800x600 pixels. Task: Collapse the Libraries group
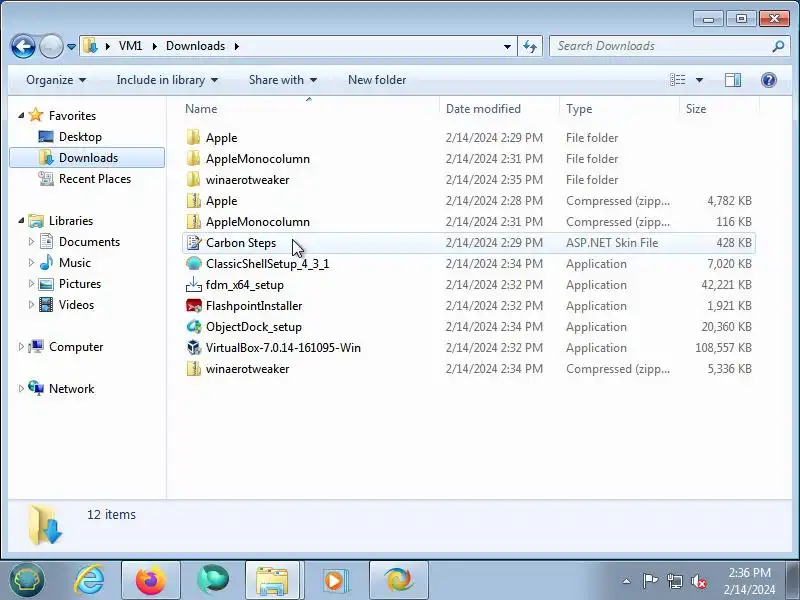coord(21,221)
